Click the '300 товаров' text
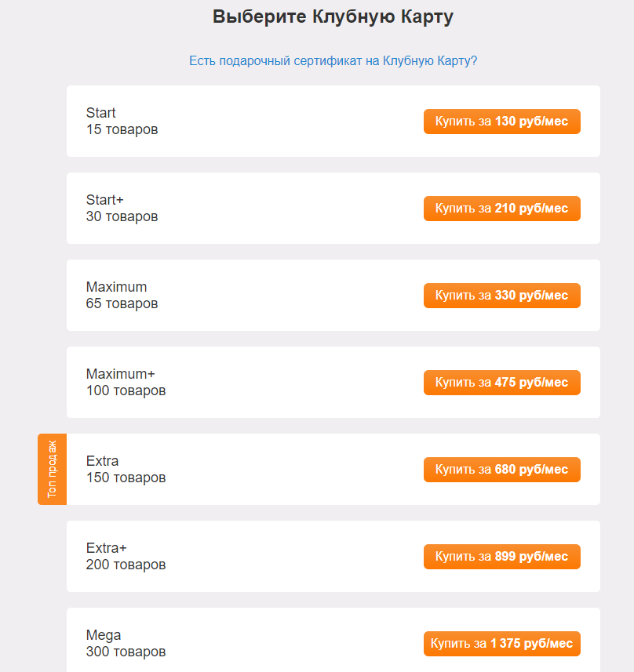The image size is (634, 672). coord(126,652)
